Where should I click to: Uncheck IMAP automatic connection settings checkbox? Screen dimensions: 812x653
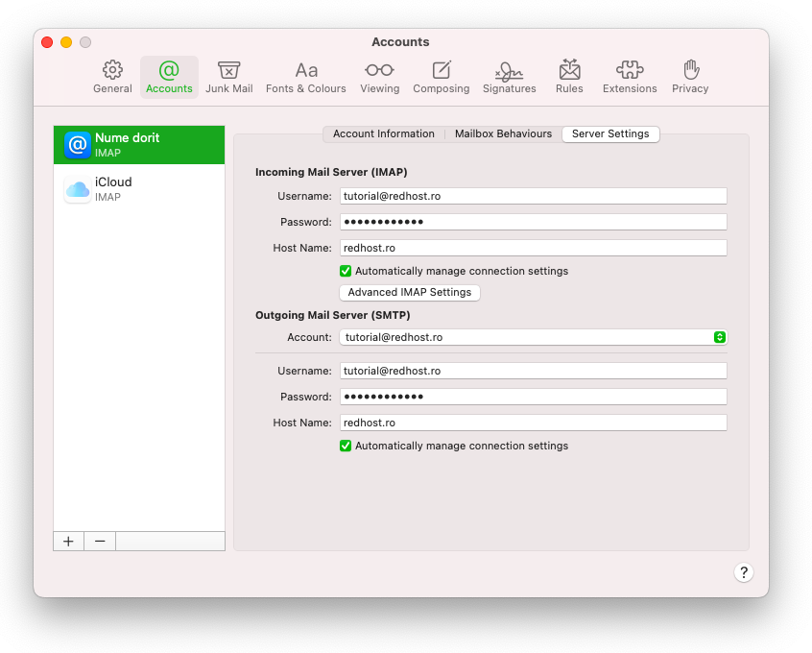[x=346, y=271]
